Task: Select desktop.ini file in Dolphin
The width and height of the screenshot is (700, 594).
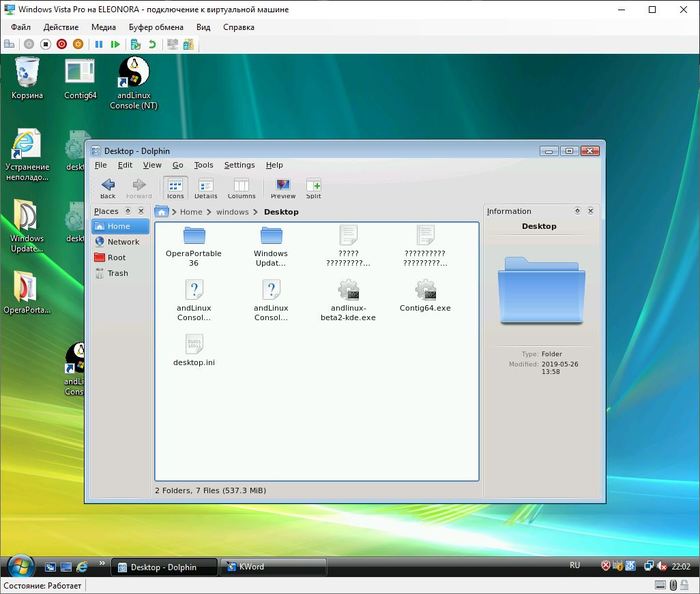Action: [194, 351]
